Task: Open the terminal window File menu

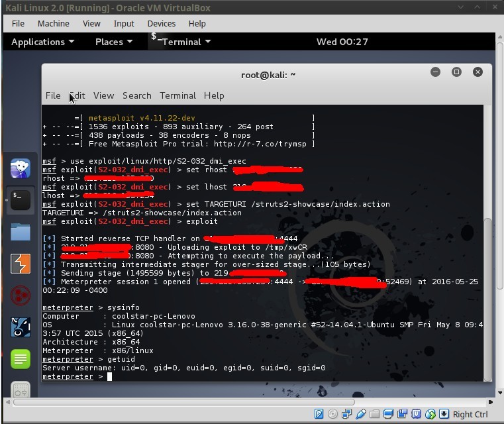Action: click(x=53, y=96)
